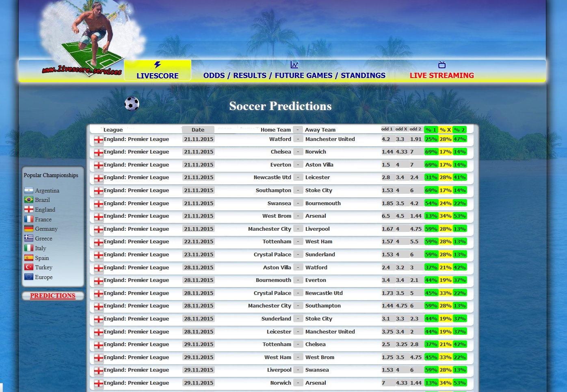
Task: Click the Italy flag icon
Action: [29, 248]
